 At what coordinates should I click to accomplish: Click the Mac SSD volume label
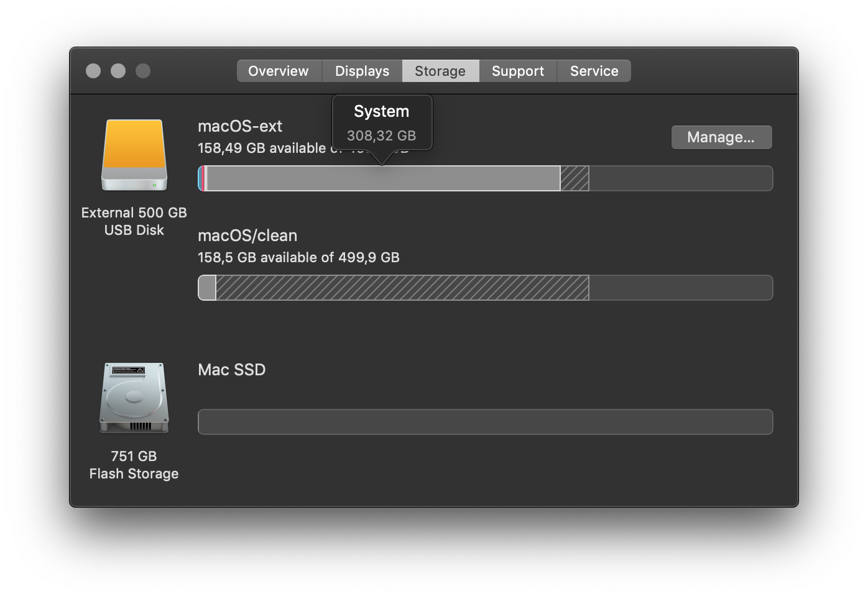(x=231, y=370)
